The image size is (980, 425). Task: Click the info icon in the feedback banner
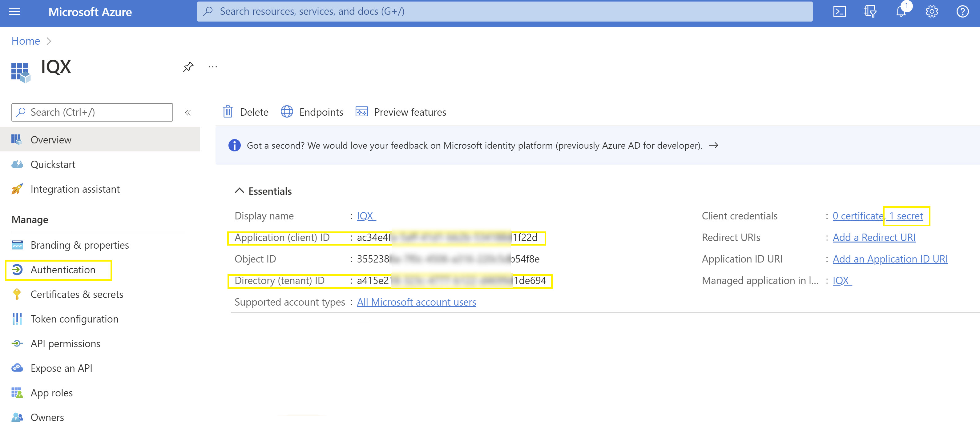(234, 145)
